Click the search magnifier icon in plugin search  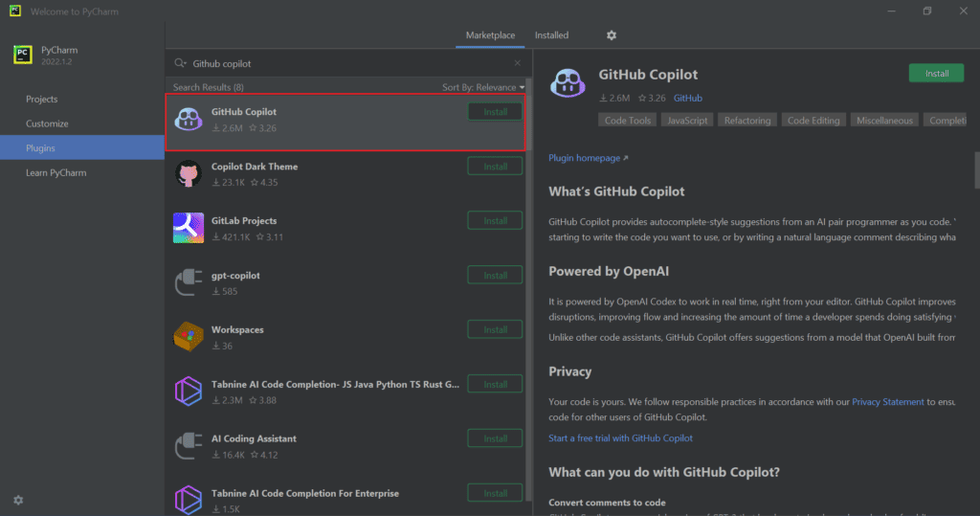(x=180, y=63)
